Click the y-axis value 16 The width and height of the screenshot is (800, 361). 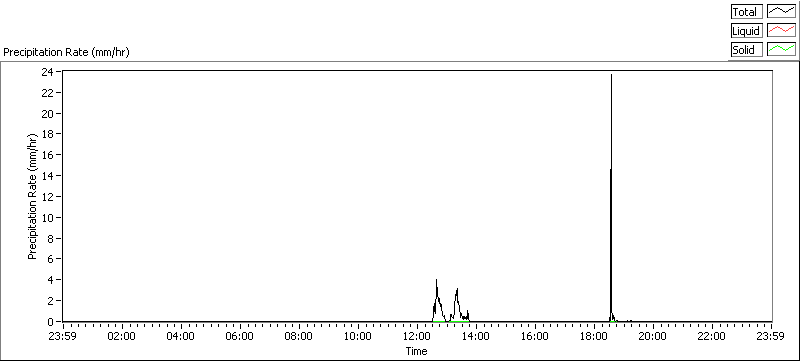[x=48, y=155]
